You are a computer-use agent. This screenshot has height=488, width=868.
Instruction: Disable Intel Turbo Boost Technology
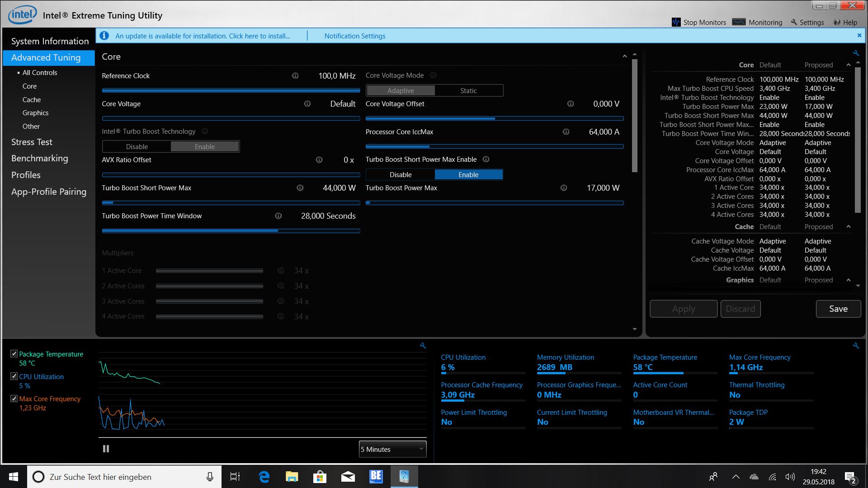coord(137,147)
